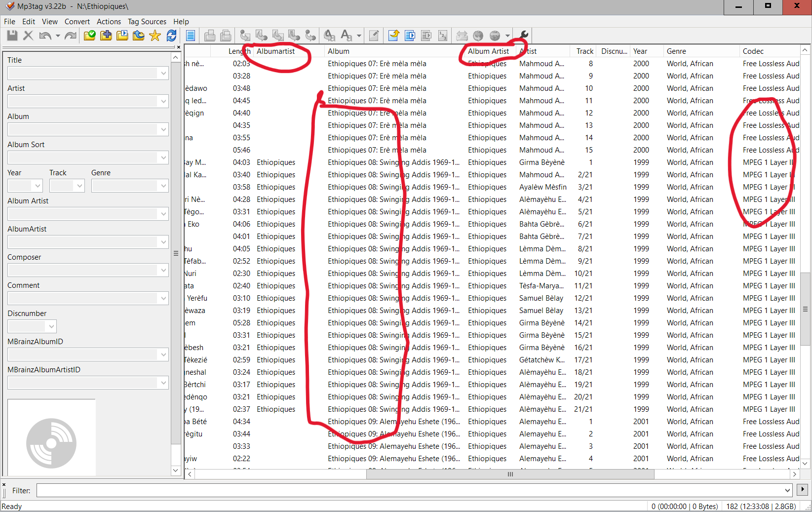Open the Help menu
The height and width of the screenshot is (512, 812).
181,22
